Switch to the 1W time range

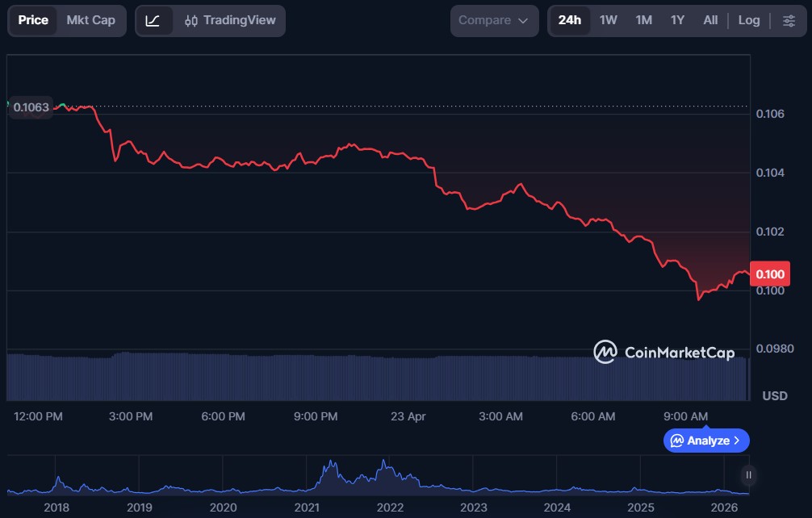(x=608, y=20)
